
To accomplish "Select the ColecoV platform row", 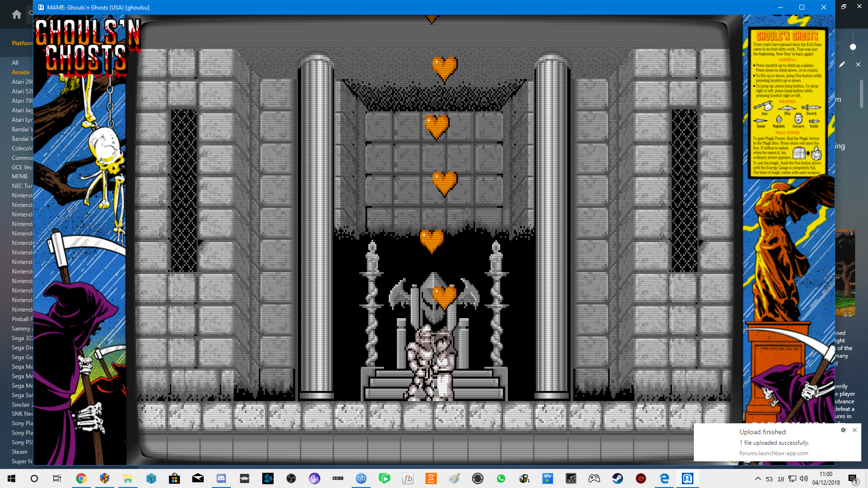I will click(x=22, y=148).
